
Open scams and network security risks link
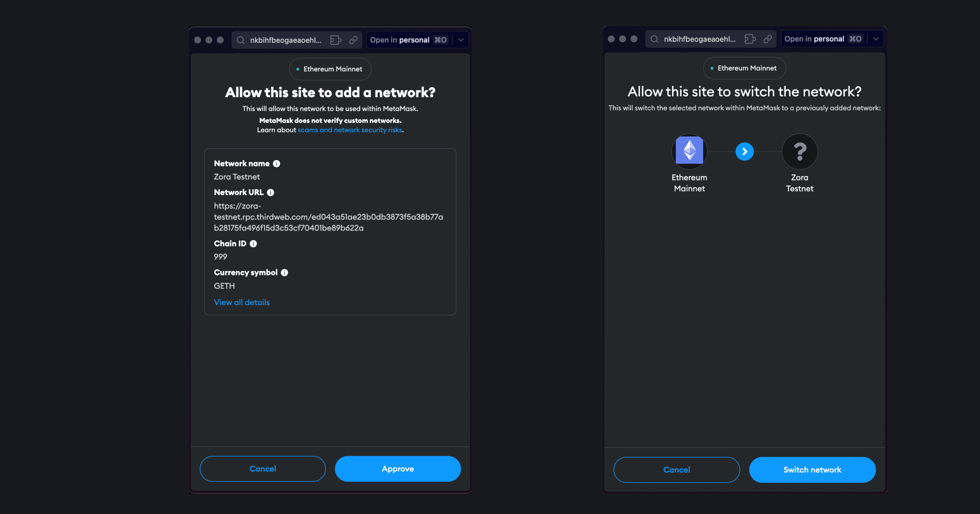click(x=350, y=130)
